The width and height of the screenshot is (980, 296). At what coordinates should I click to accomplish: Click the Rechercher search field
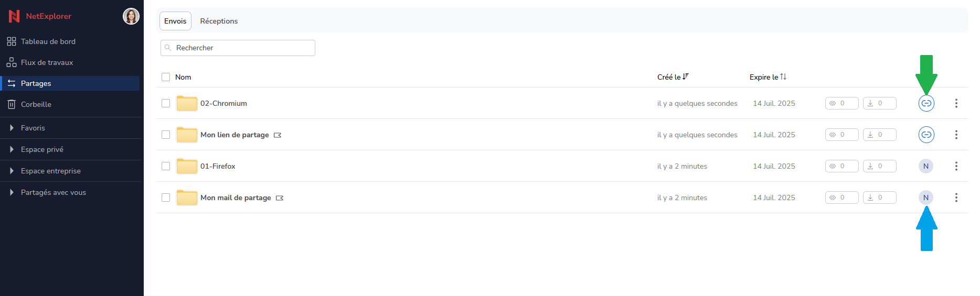click(x=238, y=48)
